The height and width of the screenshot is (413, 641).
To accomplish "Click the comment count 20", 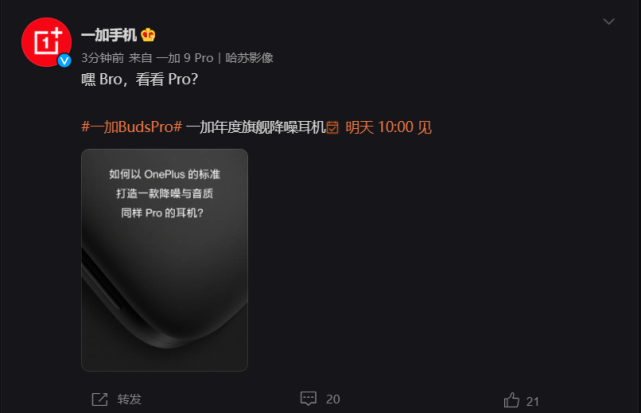I will coord(333,399).
